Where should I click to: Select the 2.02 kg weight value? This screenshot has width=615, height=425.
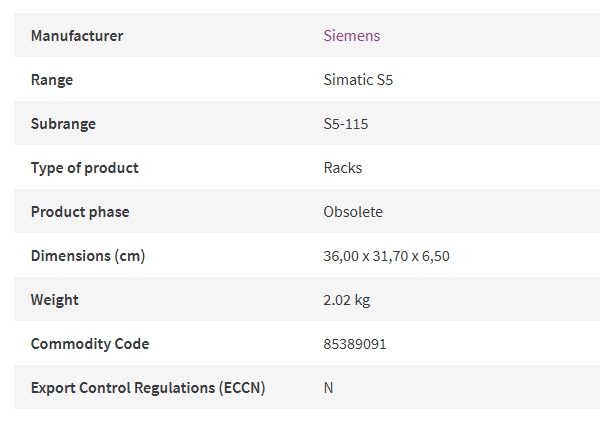click(x=347, y=300)
